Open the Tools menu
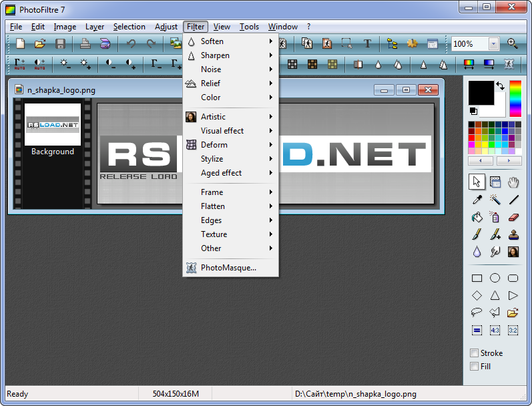Screen dimensions: 532x406 [249, 27]
